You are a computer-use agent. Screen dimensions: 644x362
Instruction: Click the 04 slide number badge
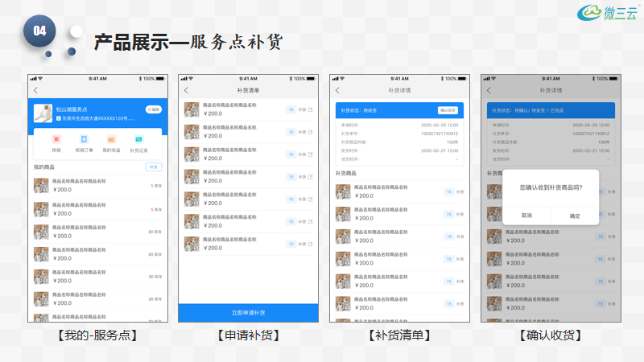[x=39, y=31]
